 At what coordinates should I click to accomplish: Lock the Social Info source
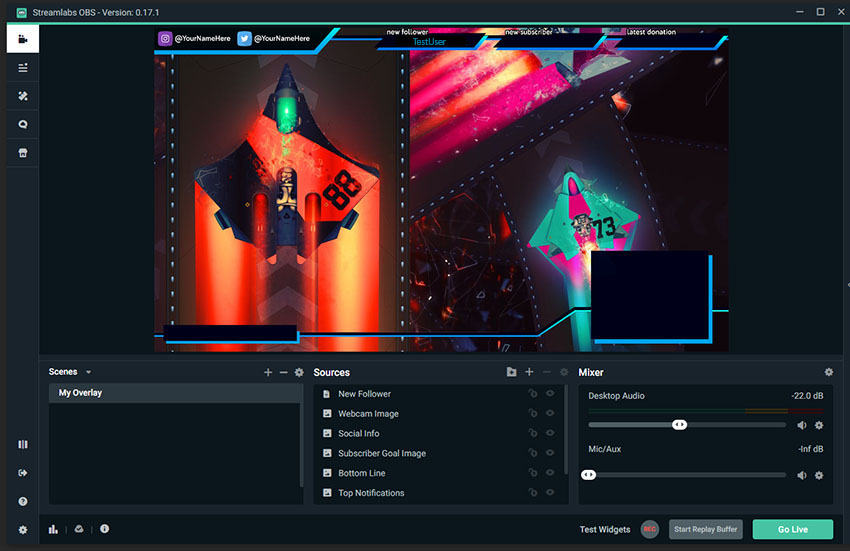pos(533,433)
